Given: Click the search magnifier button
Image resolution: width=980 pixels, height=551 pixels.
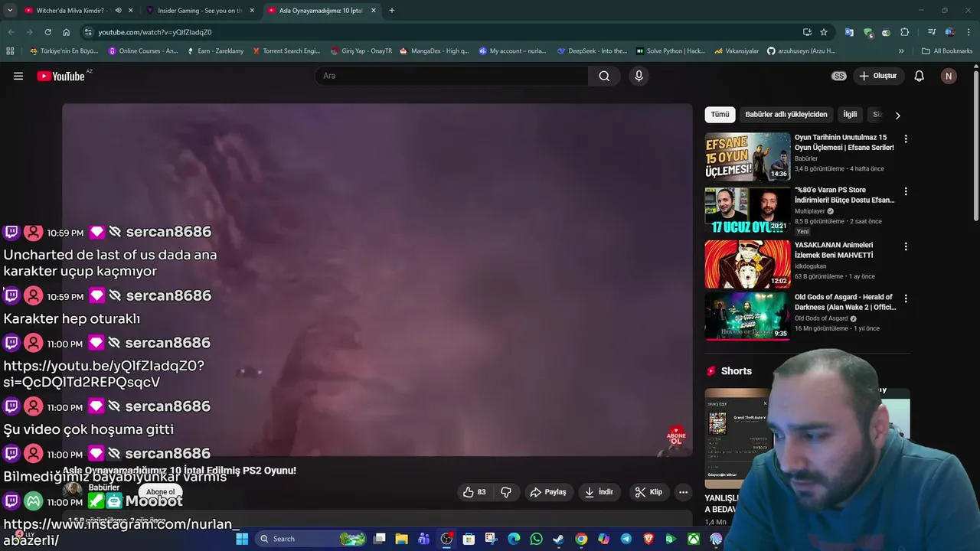Looking at the screenshot, I should click(604, 76).
